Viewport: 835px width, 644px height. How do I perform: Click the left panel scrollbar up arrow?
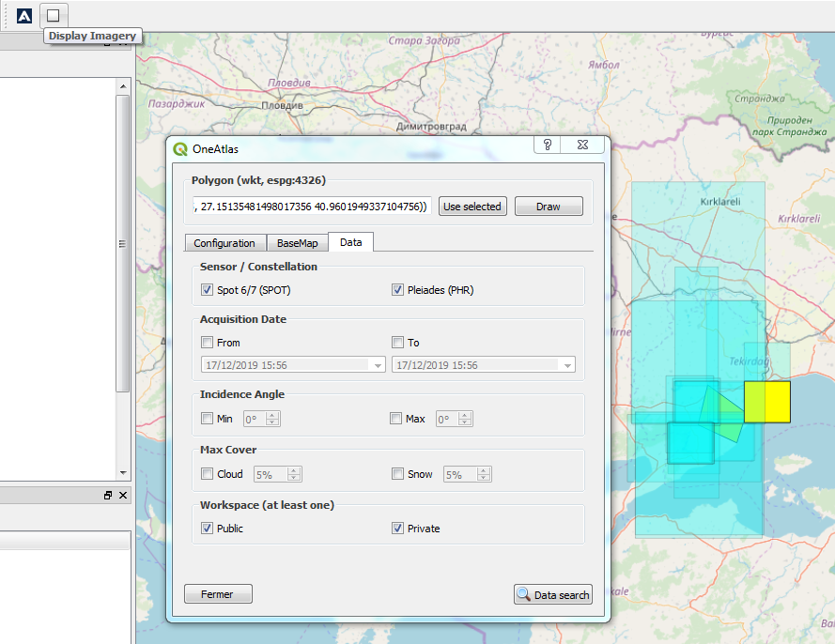pos(123,86)
